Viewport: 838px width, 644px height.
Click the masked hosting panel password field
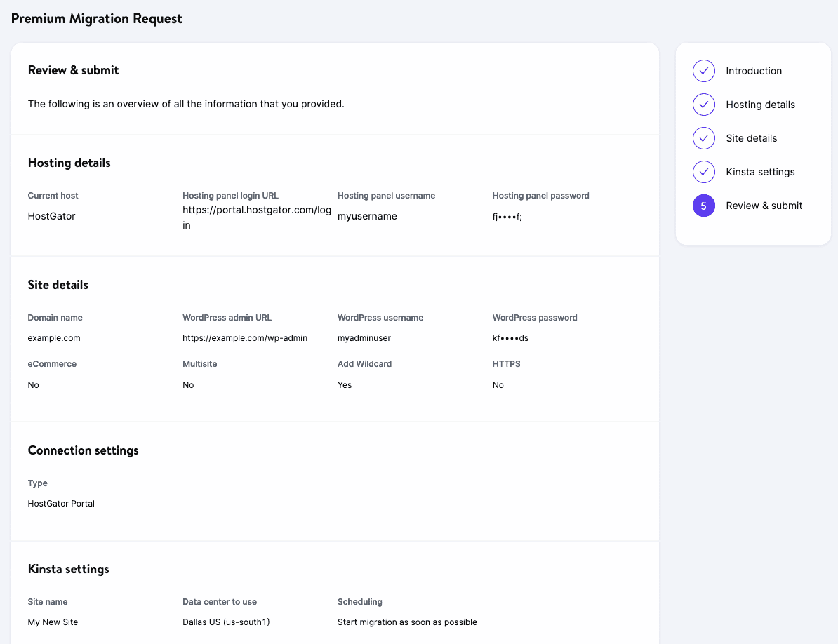(507, 216)
